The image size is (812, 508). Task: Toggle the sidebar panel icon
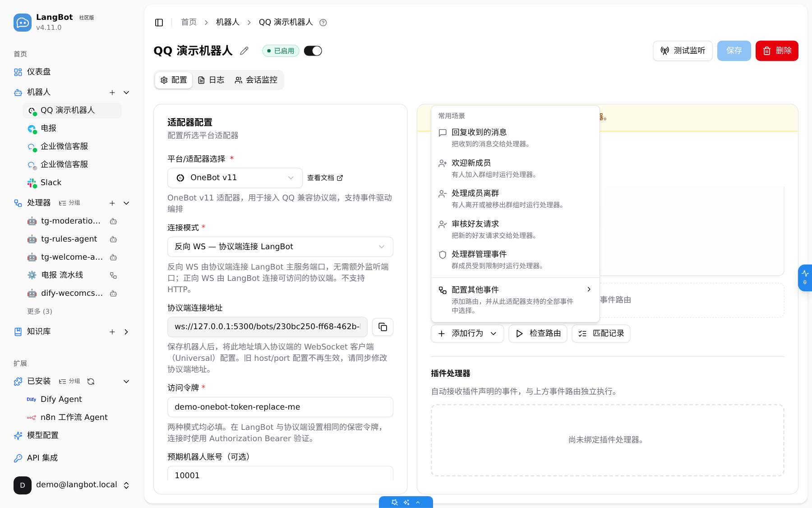(x=159, y=23)
